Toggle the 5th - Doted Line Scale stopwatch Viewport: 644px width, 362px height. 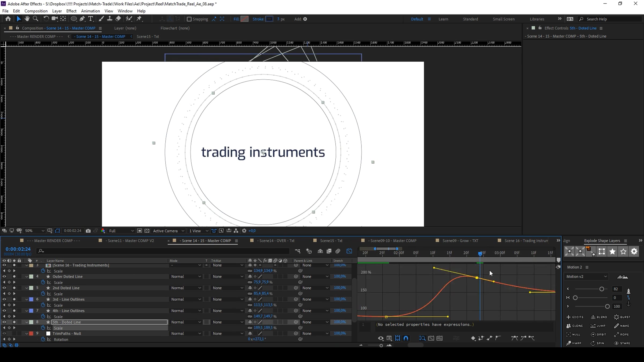pyautogui.click(x=43, y=328)
